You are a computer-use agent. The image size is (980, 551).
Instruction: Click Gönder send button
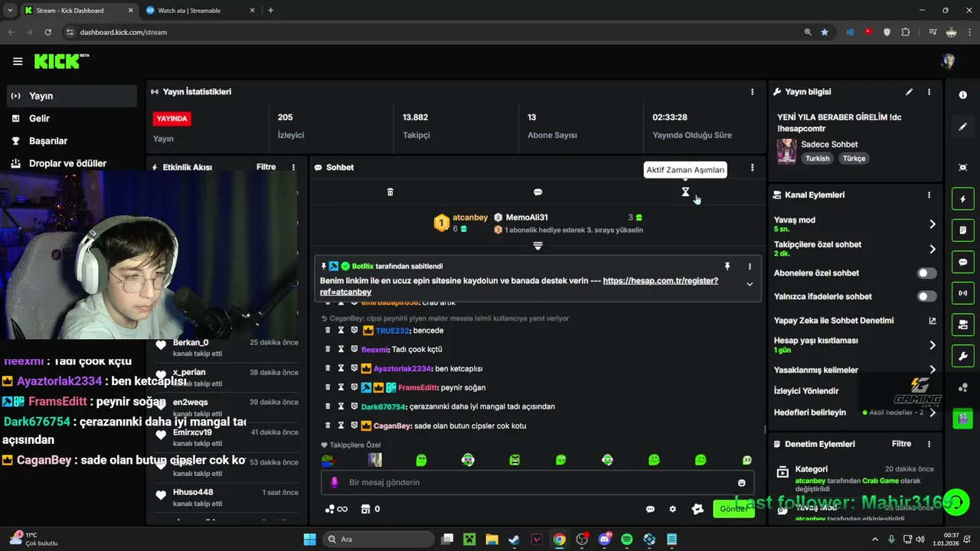coord(733,509)
